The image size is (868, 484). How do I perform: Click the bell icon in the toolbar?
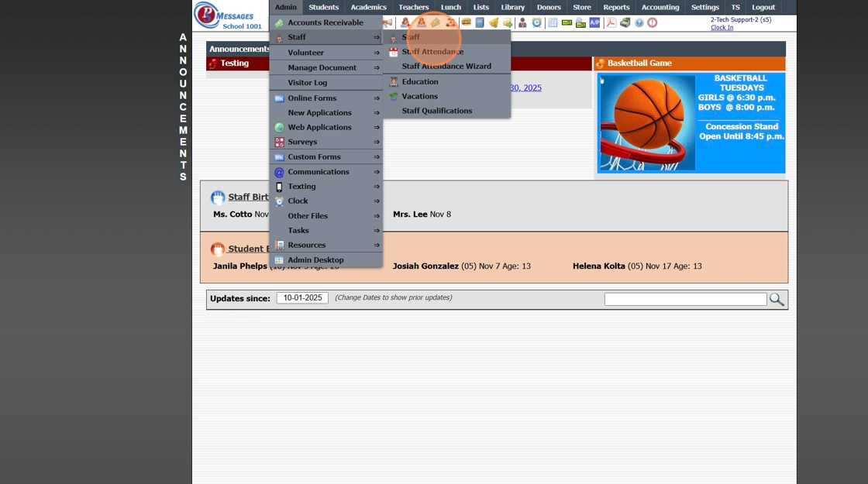click(x=494, y=22)
